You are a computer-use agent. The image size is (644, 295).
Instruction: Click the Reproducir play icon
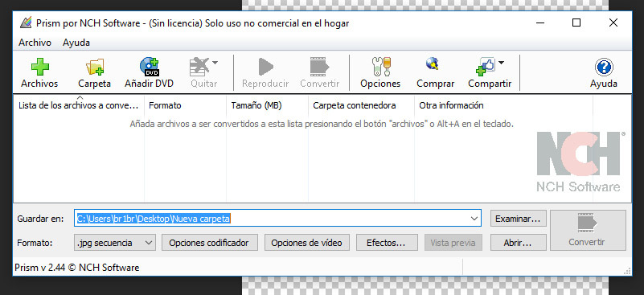pos(266,67)
